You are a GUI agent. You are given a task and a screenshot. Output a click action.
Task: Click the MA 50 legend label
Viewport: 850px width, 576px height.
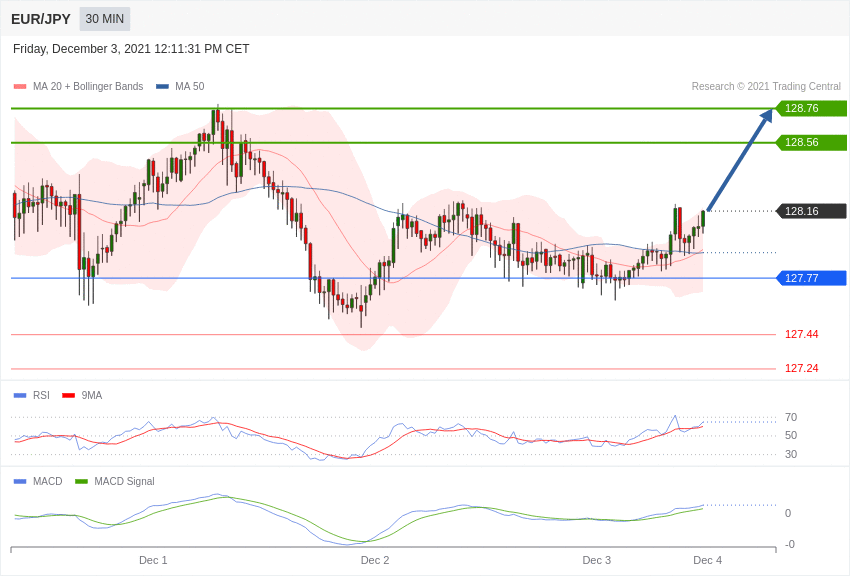point(190,86)
